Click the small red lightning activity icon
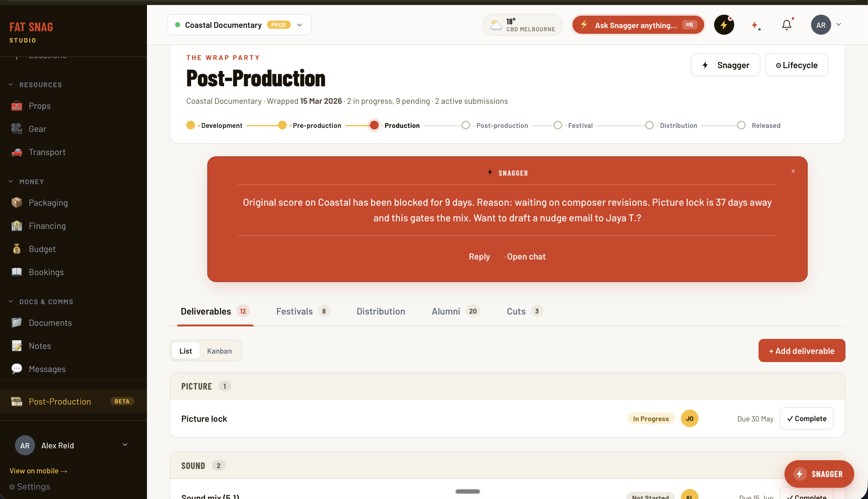 coord(755,25)
